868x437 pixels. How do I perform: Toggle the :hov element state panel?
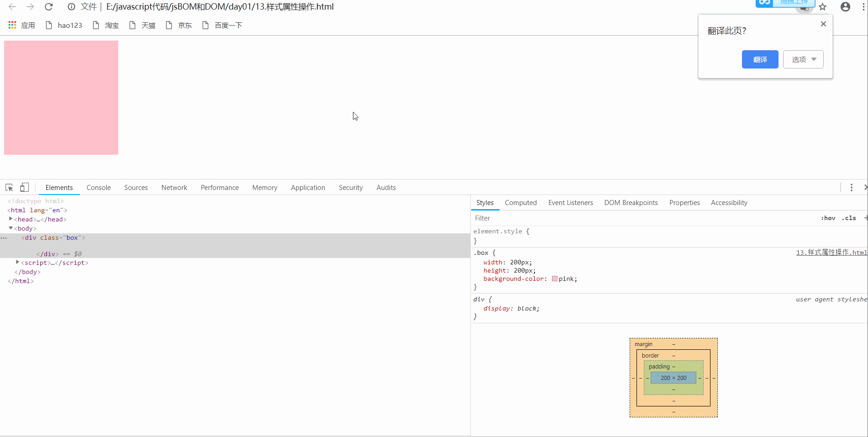(x=828, y=218)
